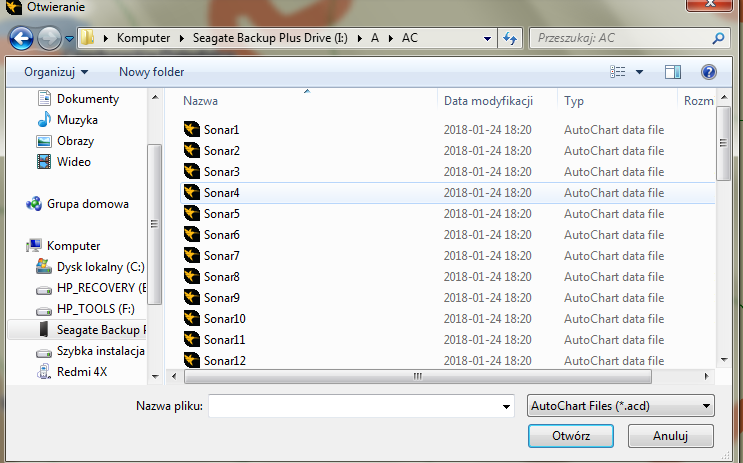Select the Sonar7 AutoChart file icon
This screenshot has height=463, width=743.
click(193, 256)
